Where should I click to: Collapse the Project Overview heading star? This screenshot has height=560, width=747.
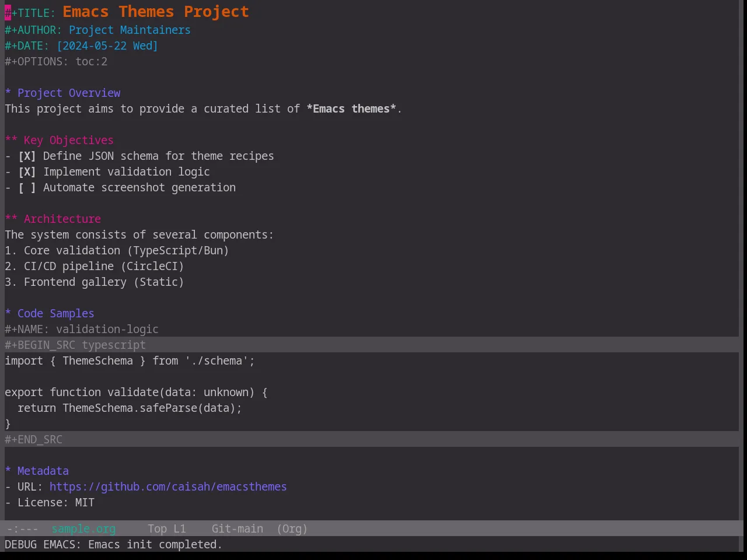(x=8, y=93)
